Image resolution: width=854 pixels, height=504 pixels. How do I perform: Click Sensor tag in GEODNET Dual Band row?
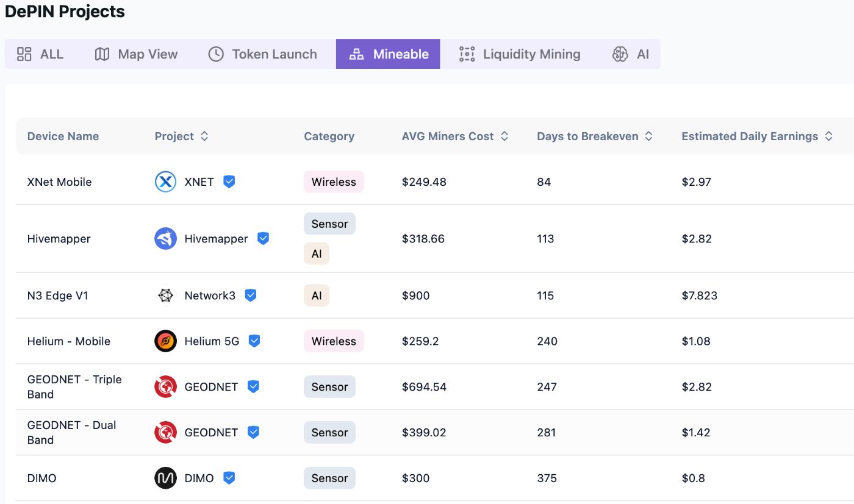[329, 432]
